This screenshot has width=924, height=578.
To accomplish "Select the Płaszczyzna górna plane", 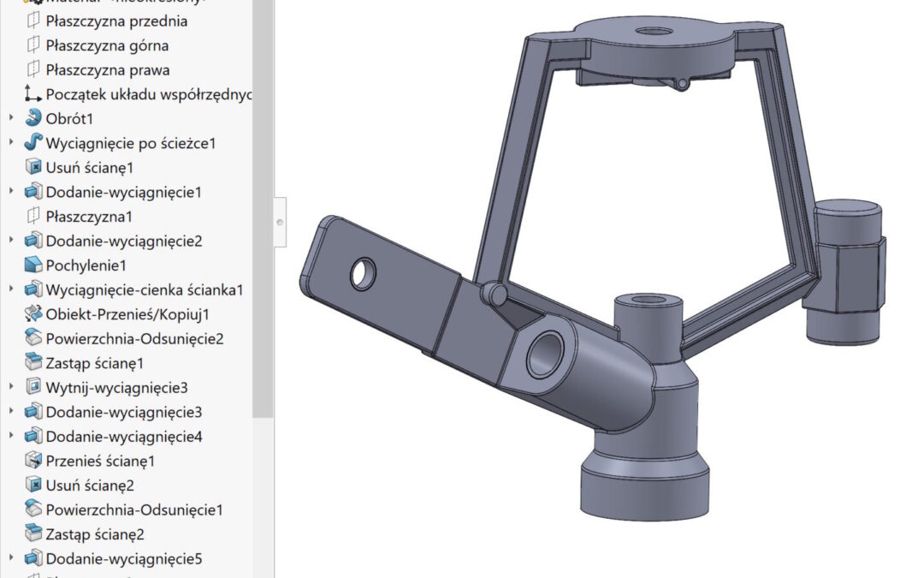I will coord(107,45).
